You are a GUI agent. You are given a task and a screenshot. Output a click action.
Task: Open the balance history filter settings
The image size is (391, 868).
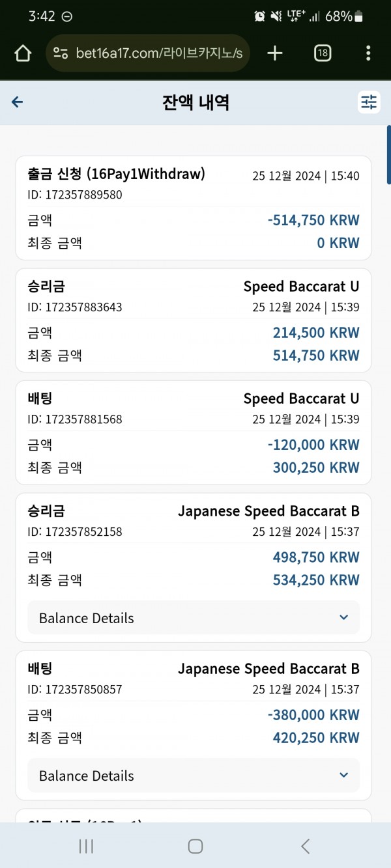[x=369, y=102]
